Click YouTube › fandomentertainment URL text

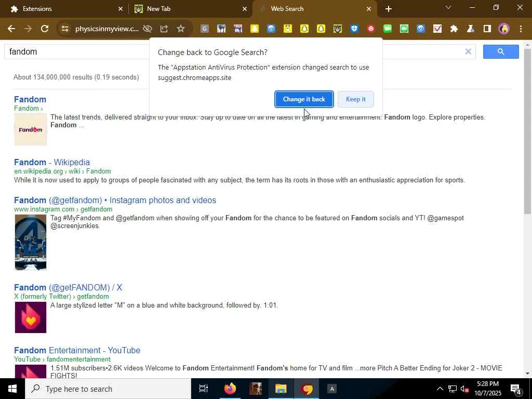pos(62,360)
